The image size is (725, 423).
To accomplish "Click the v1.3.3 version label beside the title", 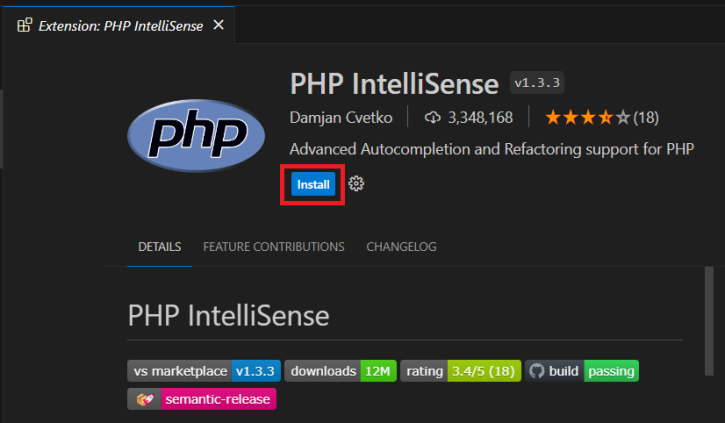I will pyautogui.click(x=537, y=83).
